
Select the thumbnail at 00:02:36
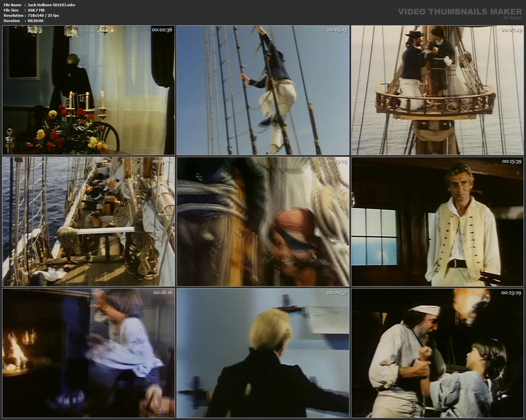click(89, 90)
